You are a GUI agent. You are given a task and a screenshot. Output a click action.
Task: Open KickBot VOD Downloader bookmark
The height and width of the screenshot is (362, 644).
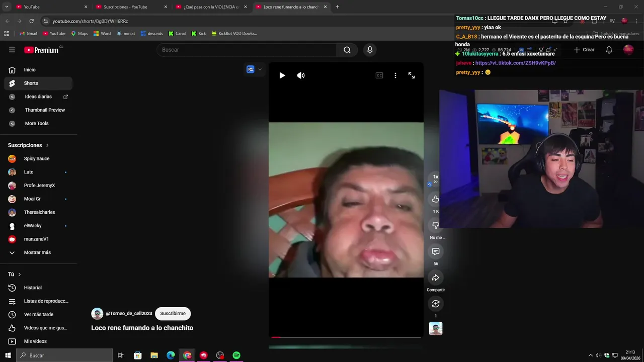[234, 34]
